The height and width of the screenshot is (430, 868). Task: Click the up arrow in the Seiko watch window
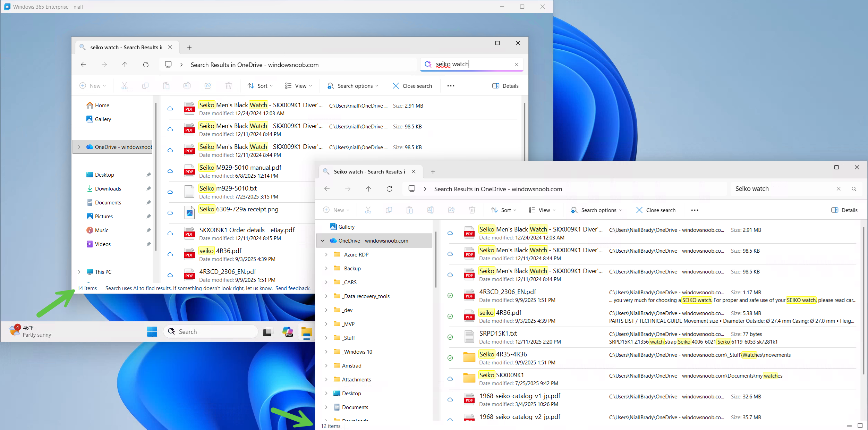coord(368,189)
